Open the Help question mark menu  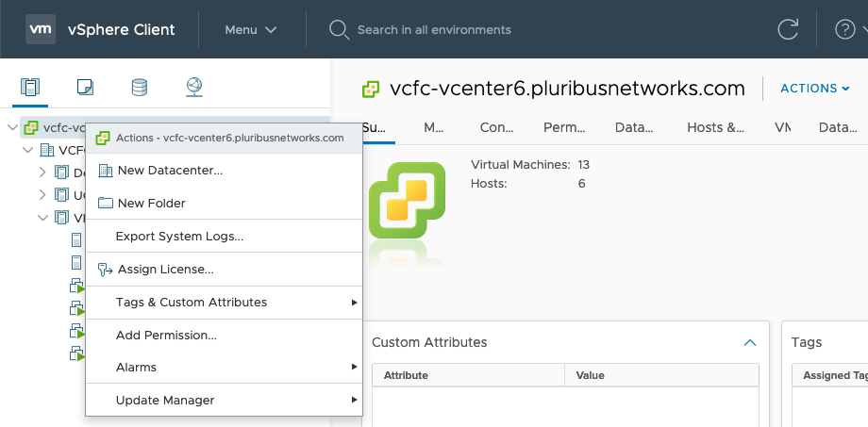coord(844,29)
